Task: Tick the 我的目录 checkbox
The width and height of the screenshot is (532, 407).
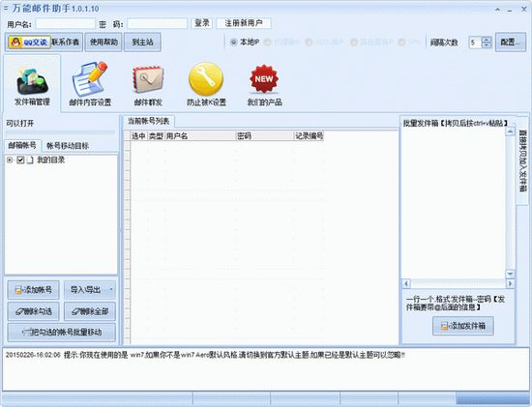Action: [x=20, y=160]
